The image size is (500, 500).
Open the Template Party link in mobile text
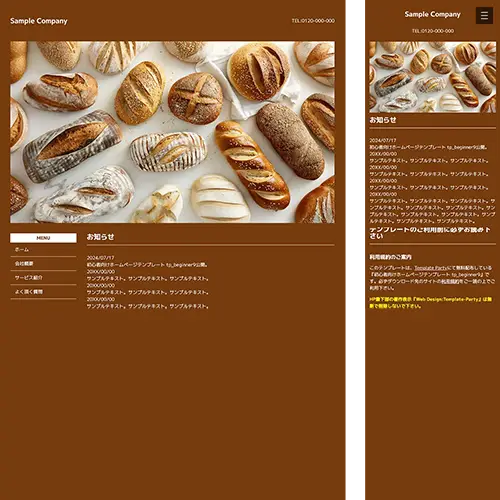[x=430, y=268]
